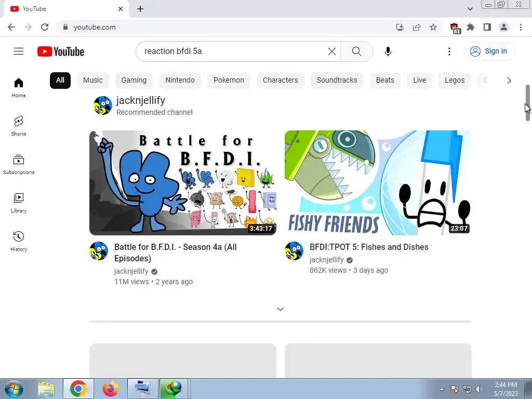Image resolution: width=532 pixels, height=399 pixels.
Task: Go back with browser back arrow
Action: click(11, 27)
